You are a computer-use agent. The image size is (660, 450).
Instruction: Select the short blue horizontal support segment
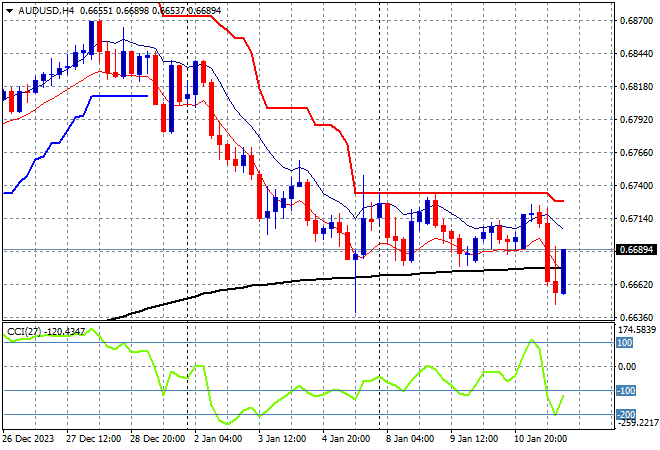click(120, 96)
